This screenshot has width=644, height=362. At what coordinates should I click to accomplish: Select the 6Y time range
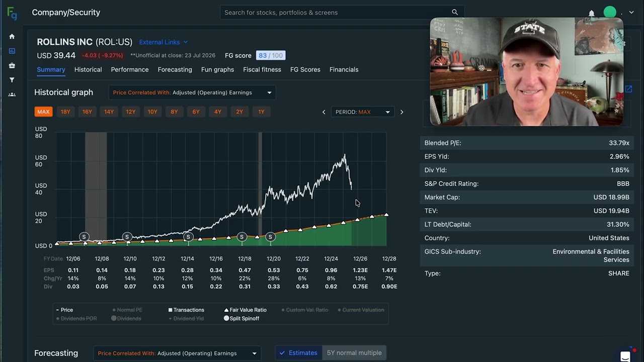coord(196,112)
